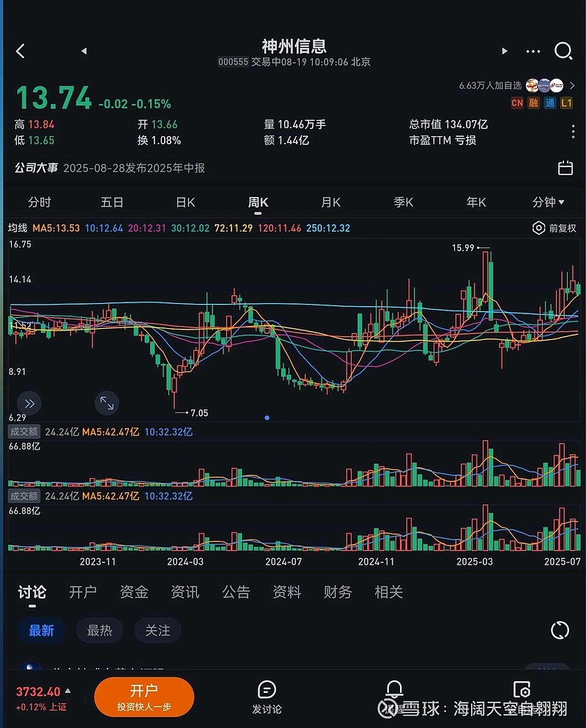Screen dimensions: 586x728
Task: Select the 周K chart tab
Action: coord(258,202)
